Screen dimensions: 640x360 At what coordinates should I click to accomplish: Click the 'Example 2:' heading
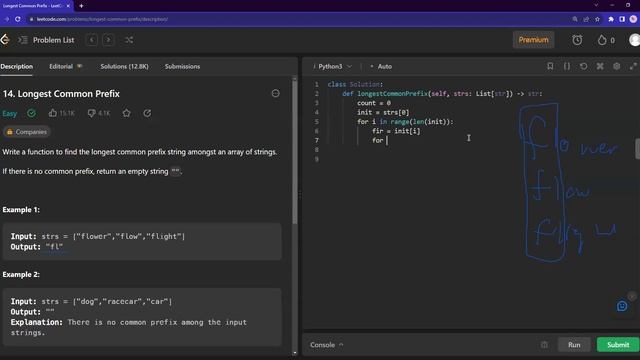(x=21, y=275)
